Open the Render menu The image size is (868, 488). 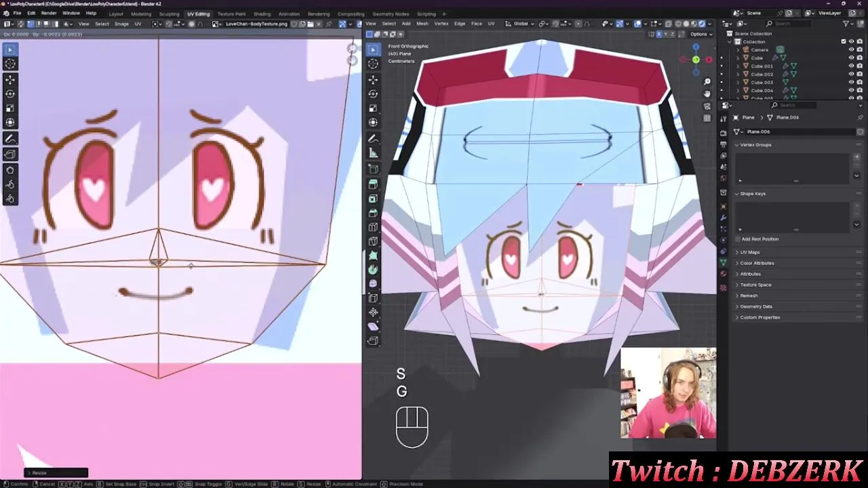[x=49, y=13]
